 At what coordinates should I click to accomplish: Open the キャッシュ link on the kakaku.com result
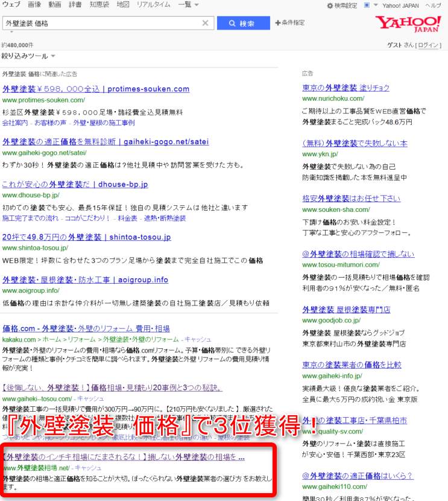click(x=198, y=339)
